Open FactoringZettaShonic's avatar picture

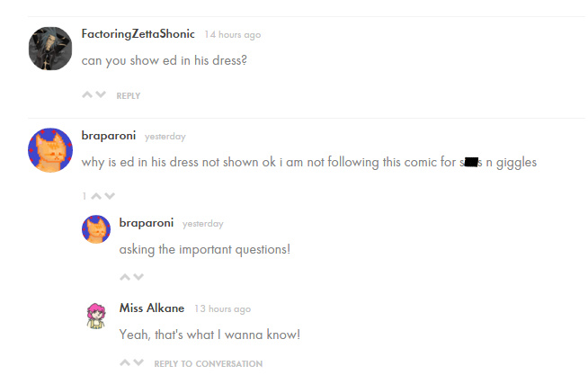50,49
